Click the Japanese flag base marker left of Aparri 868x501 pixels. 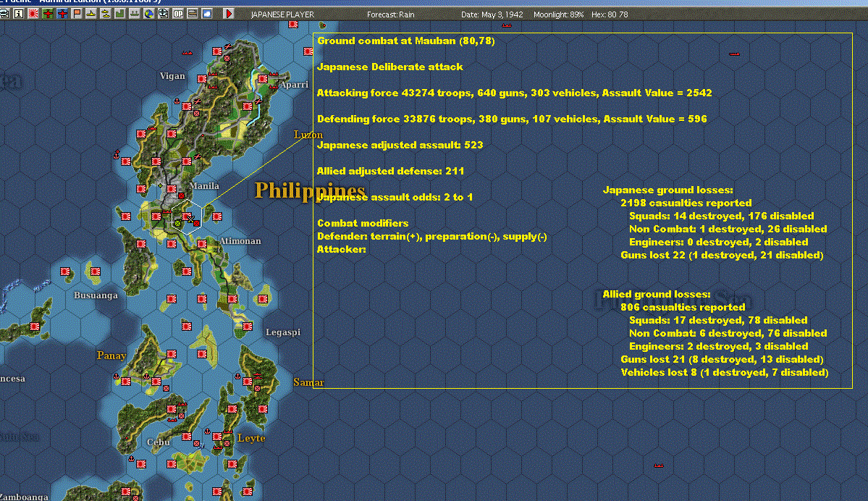tap(262, 79)
